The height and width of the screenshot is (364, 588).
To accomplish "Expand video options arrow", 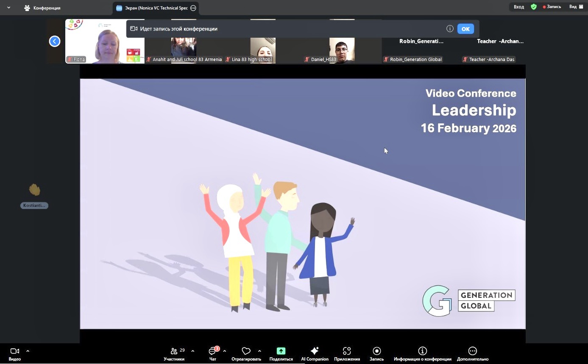I will pyautogui.click(x=28, y=351).
